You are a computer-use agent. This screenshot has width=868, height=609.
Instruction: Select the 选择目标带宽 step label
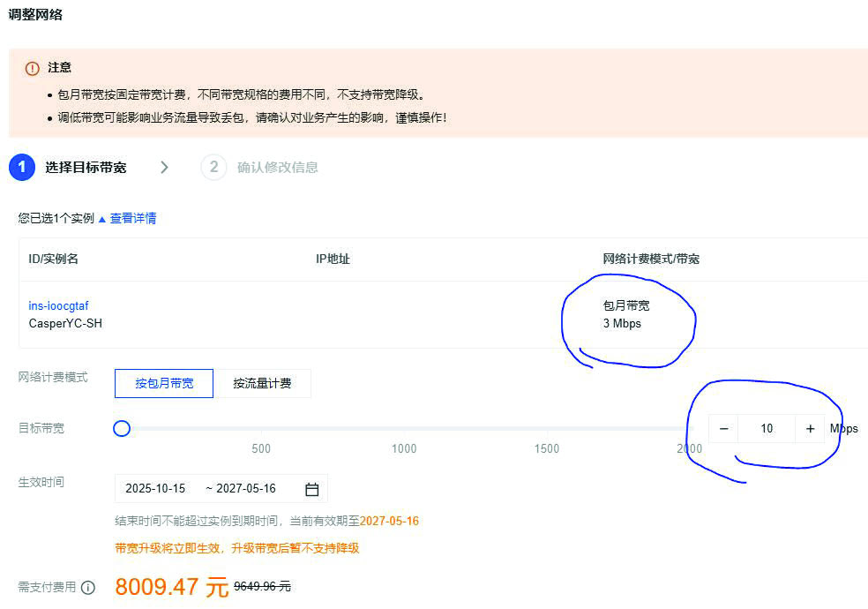click(x=86, y=167)
